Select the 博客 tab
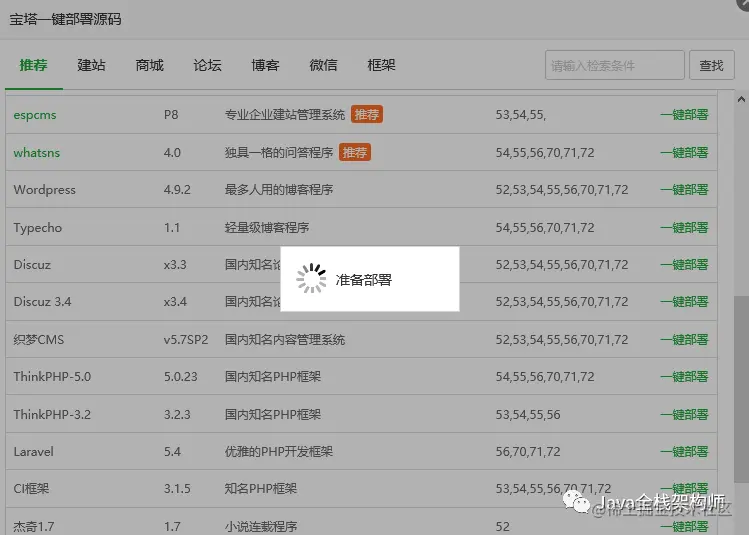The image size is (749, 535). (265, 65)
